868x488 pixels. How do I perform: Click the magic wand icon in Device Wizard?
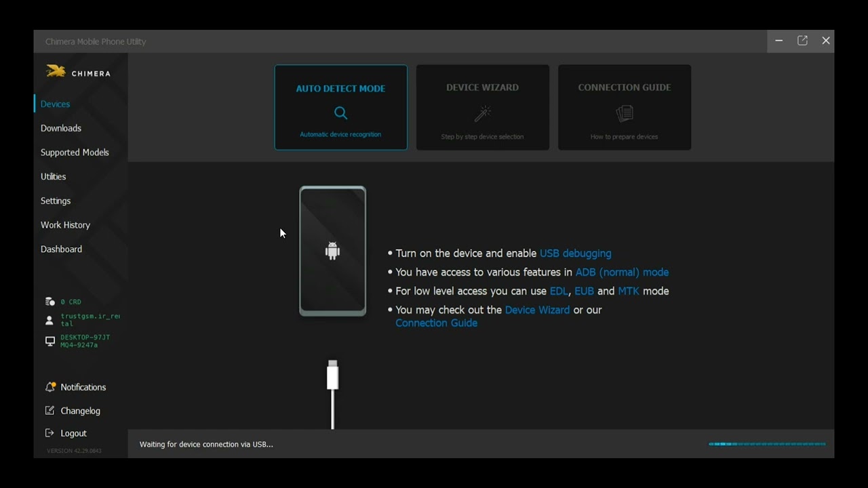click(x=483, y=113)
